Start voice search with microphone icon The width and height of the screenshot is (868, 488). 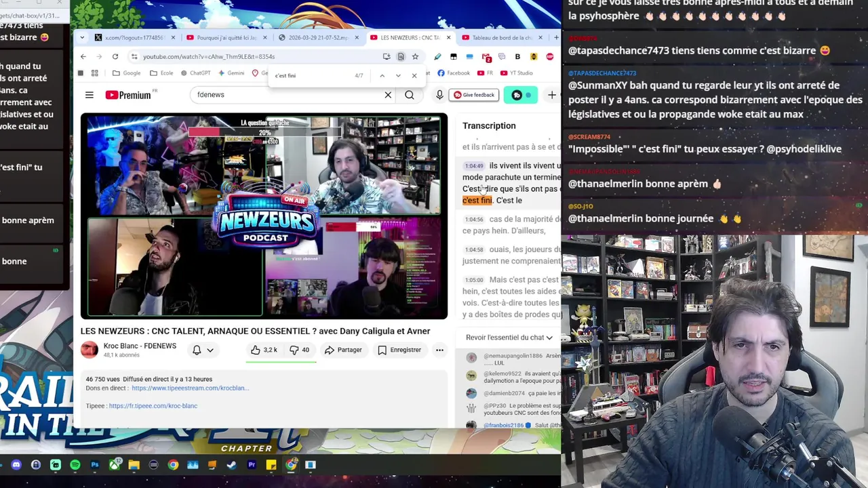pyautogui.click(x=439, y=95)
